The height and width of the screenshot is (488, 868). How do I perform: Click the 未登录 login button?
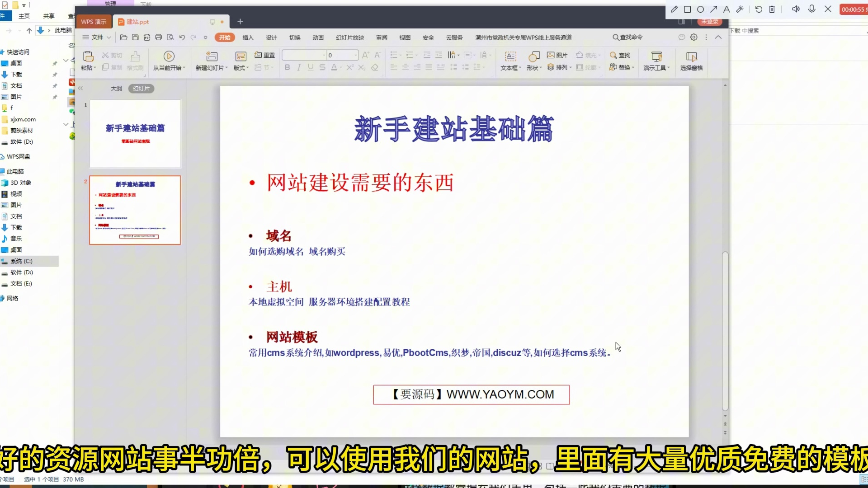[x=710, y=22]
